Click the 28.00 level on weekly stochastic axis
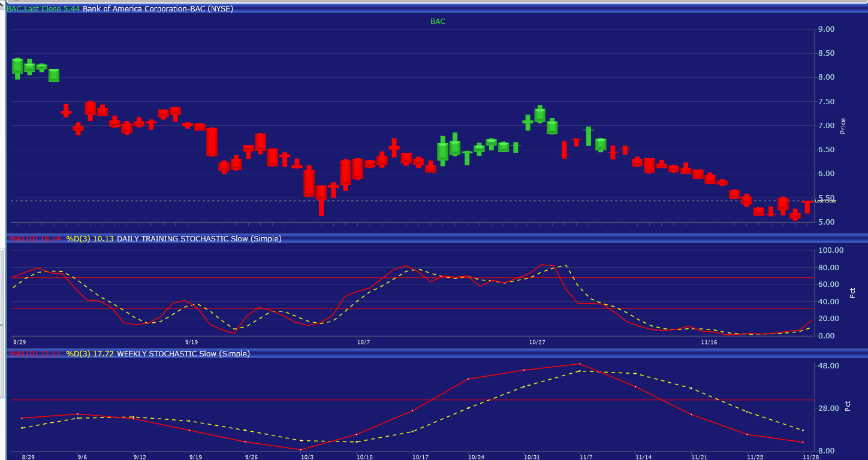Image resolution: width=868 pixels, height=460 pixels. pyautogui.click(x=828, y=408)
